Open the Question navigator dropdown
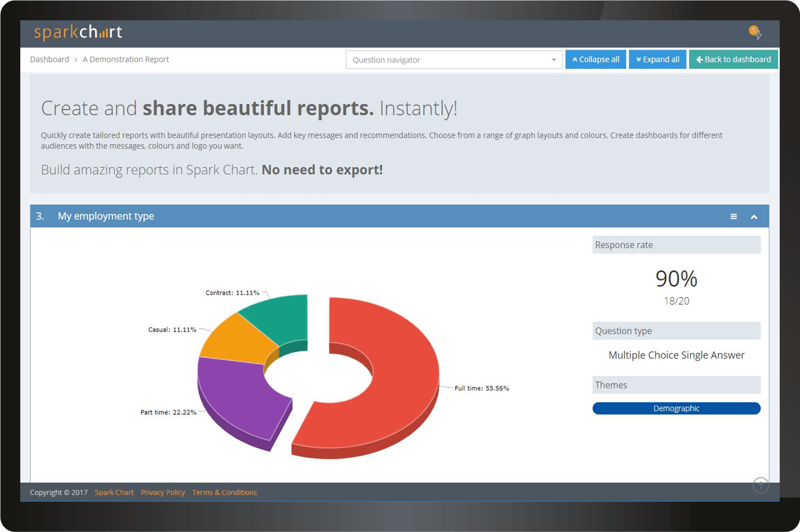 (454, 60)
